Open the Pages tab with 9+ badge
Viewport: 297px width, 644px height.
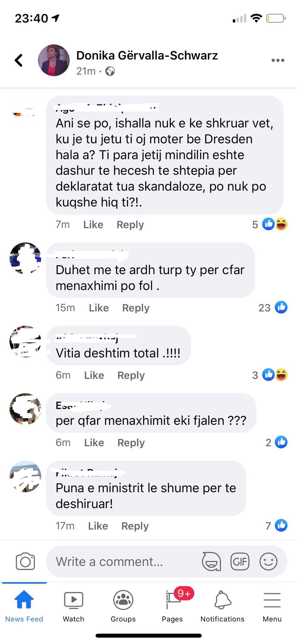point(172,607)
